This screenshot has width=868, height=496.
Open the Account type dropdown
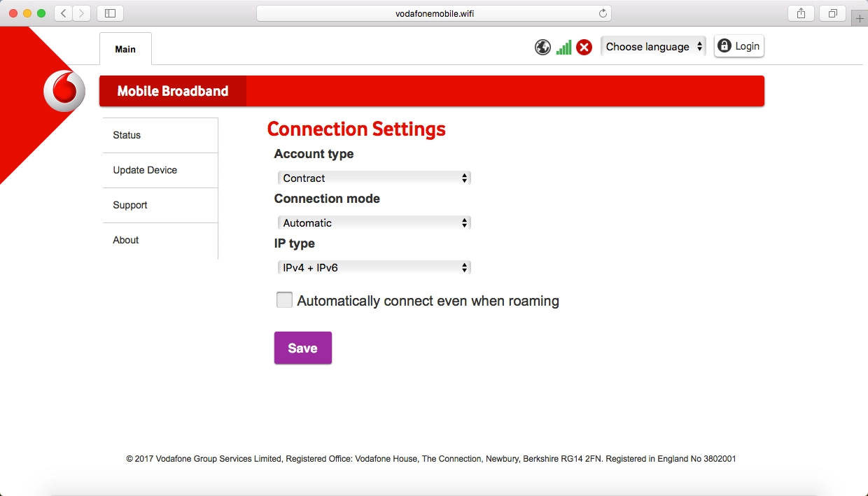[x=374, y=178]
